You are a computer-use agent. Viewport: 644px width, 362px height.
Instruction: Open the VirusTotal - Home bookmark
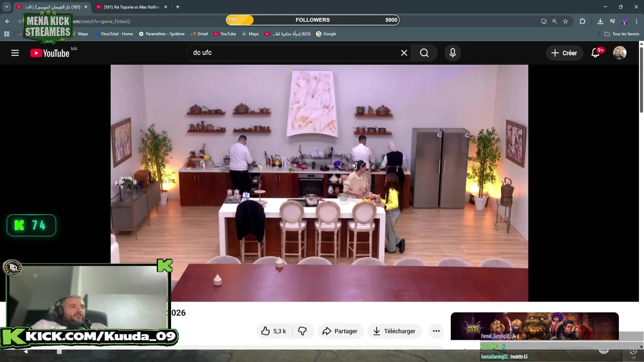click(113, 34)
